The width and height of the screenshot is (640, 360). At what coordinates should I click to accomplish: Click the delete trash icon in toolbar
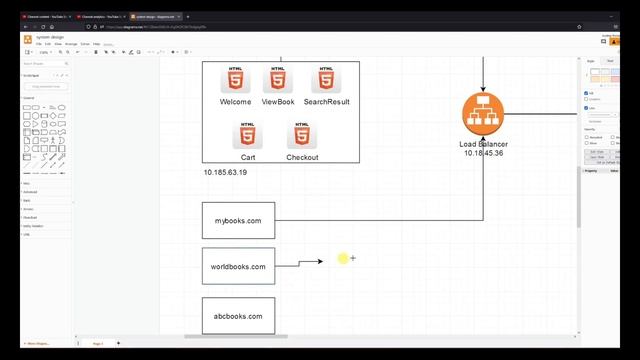(96, 52)
